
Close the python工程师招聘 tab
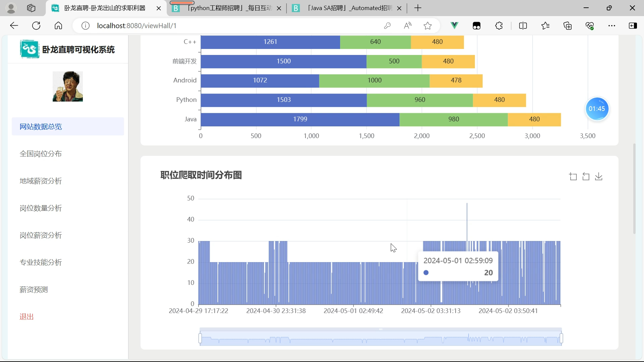279,8
